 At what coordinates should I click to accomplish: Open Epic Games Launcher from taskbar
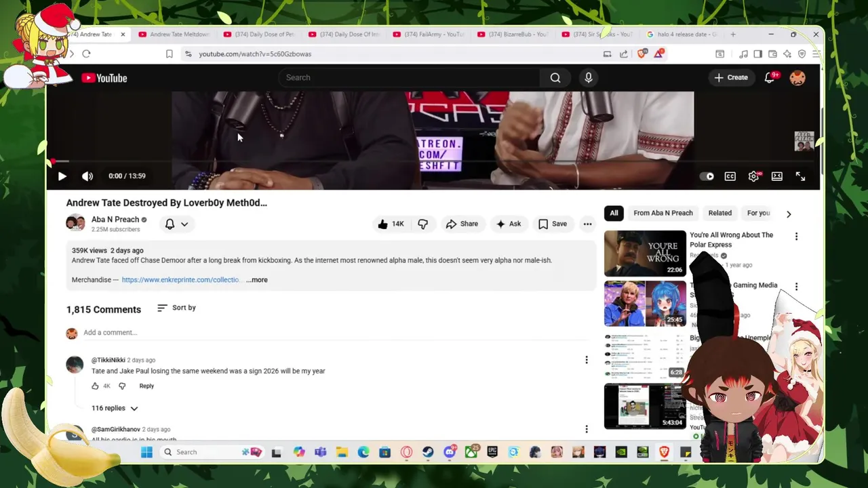(492, 452)
